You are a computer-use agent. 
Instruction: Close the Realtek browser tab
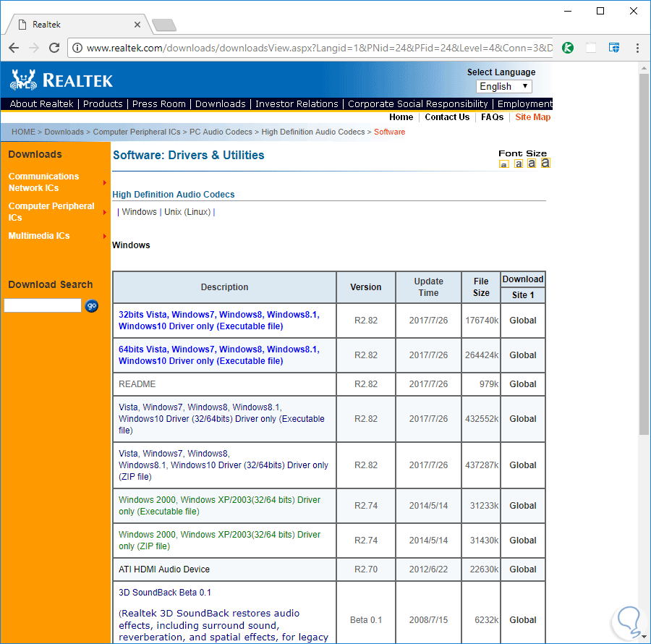pos(137,25)
